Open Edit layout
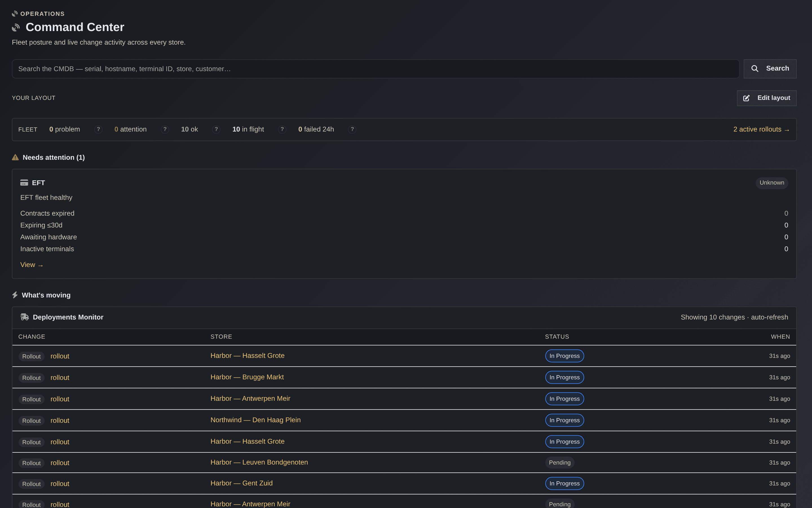This screenshot has width=812, height=508. click(766, 98)
